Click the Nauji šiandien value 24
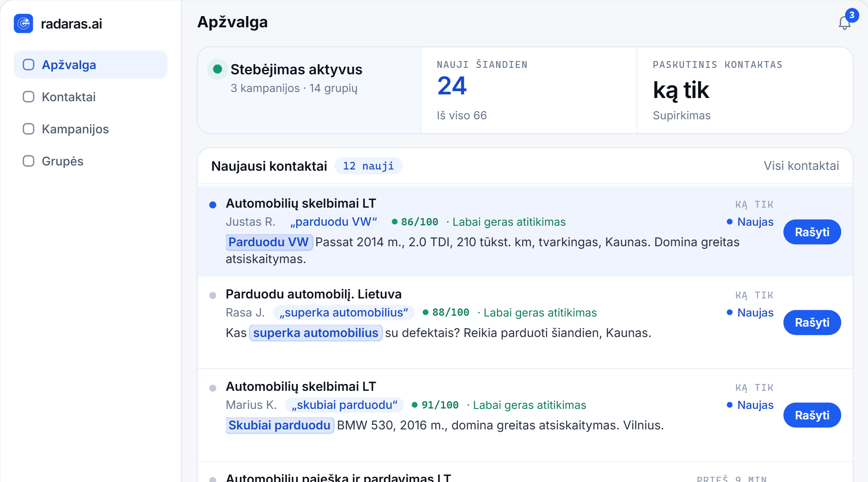Image resolution: width=868 pixels, height=482 pixels. point(452,86)
